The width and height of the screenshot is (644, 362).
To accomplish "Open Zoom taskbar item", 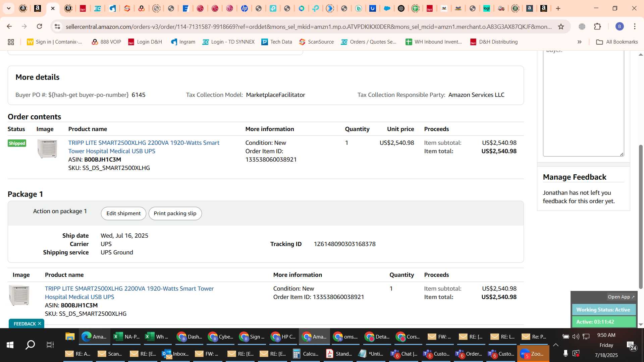I will 533,354.
